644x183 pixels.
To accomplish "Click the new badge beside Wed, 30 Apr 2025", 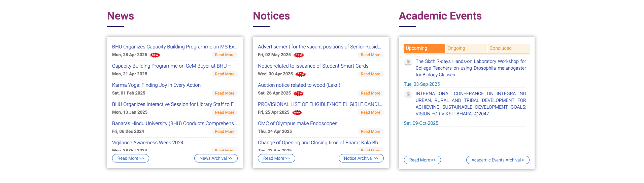I will (x=301, y=74).
